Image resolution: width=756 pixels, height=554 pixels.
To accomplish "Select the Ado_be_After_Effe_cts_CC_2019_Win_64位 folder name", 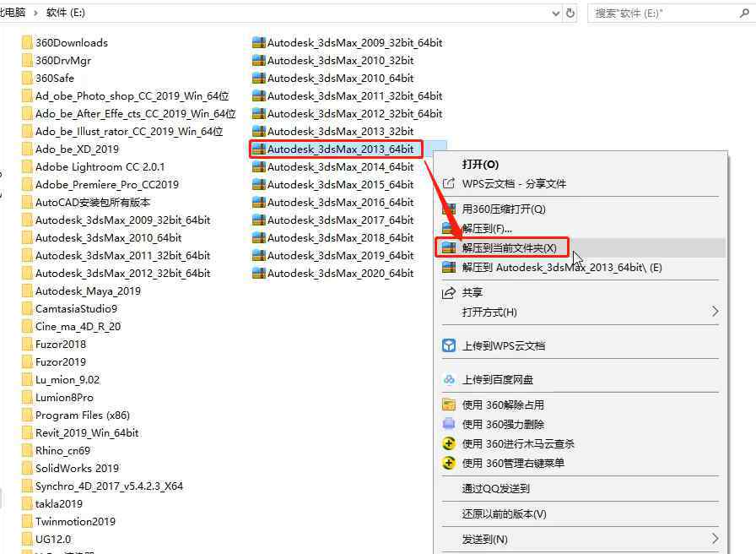I will [136, 114].
